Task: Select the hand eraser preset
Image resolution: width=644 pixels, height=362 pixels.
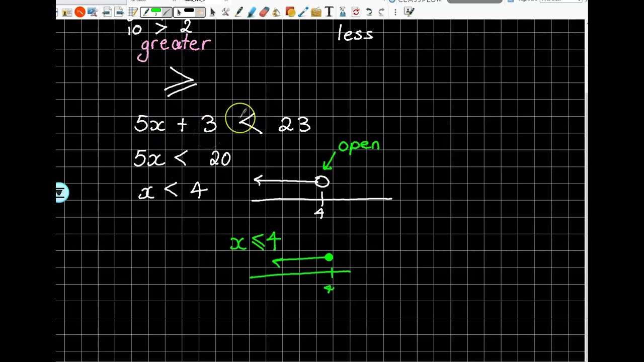Action: [200, 12]
